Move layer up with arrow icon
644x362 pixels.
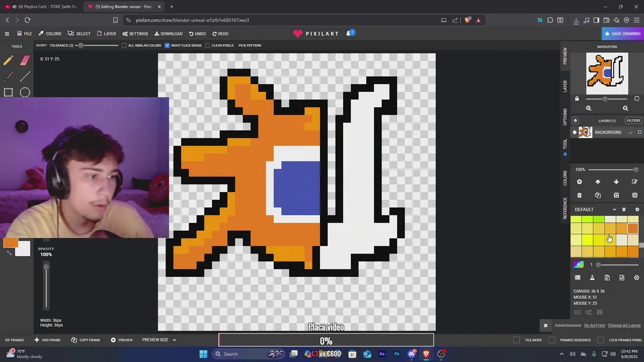pos(598,182)
